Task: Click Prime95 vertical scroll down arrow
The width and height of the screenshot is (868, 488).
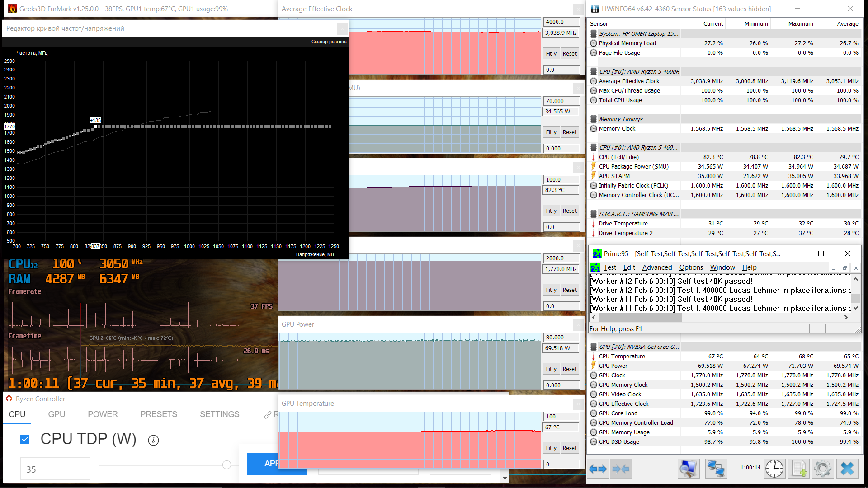Action: (855, 308)
